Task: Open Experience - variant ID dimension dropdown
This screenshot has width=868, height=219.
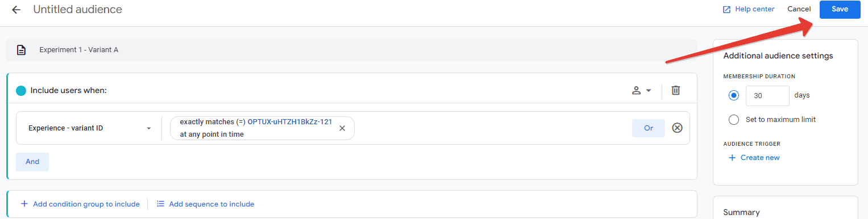Action: (89, 128)
